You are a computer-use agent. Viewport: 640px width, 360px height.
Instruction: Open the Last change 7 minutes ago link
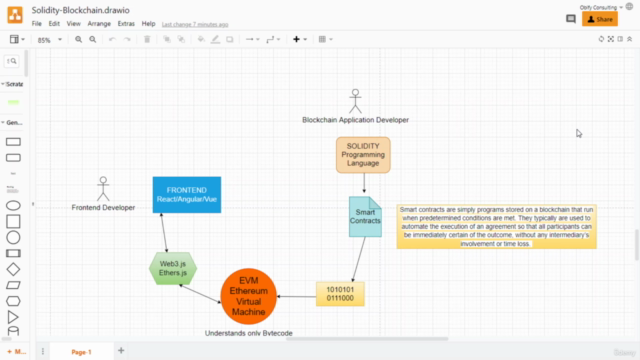195,24
